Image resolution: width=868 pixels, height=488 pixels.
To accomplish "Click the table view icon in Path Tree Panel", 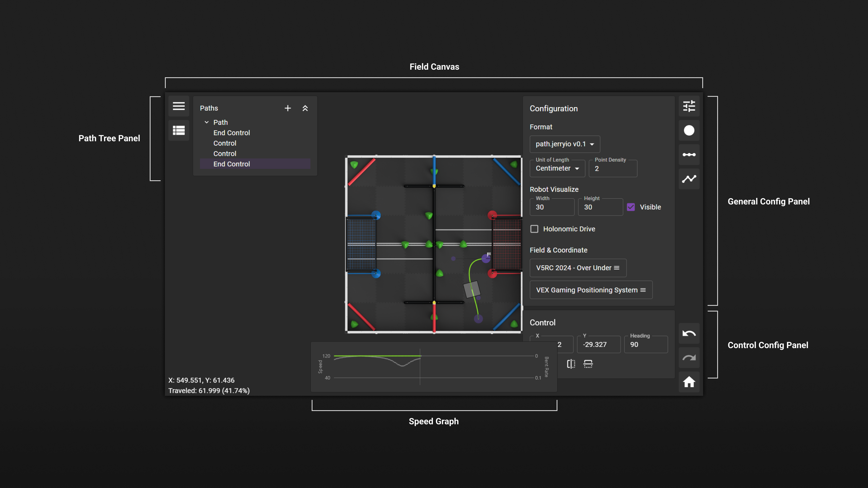I will pos(179,130).
